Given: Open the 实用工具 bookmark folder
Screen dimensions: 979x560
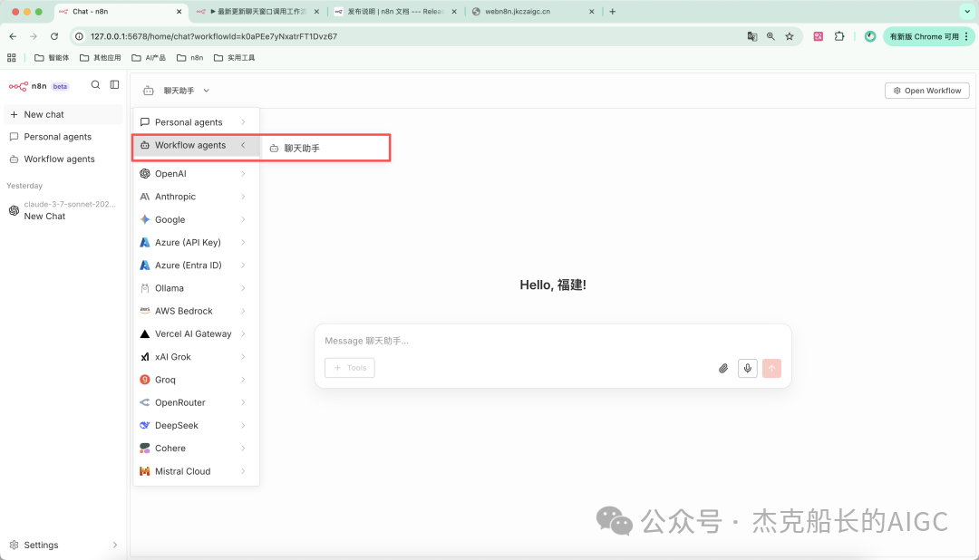Looking at the screenshot, I should [x=235, y=57].
